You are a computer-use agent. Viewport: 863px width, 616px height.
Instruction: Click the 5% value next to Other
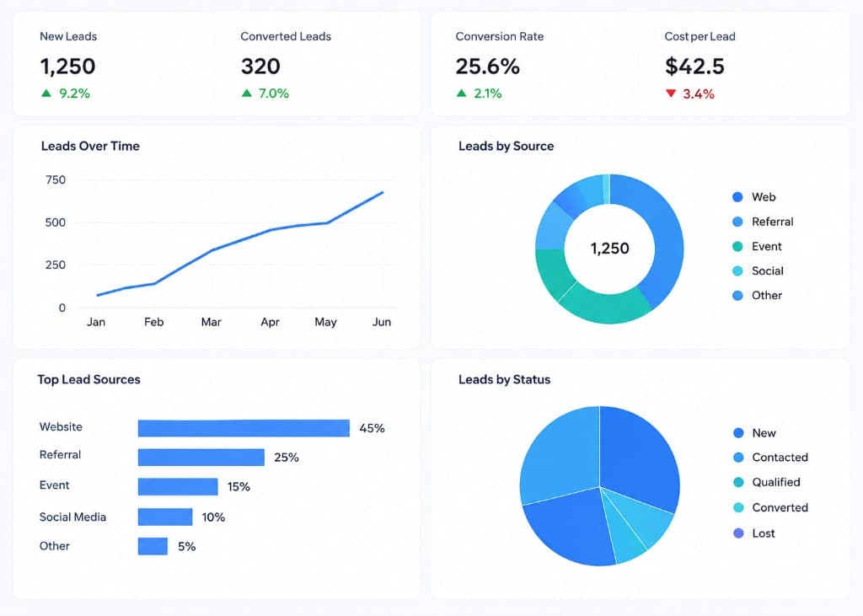[x=186, y=547]
